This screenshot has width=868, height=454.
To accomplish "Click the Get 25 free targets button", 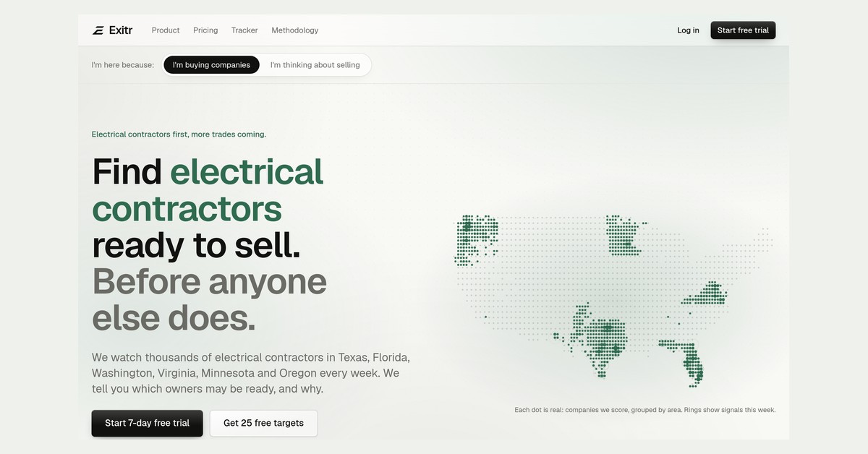I will click(263, 423).
